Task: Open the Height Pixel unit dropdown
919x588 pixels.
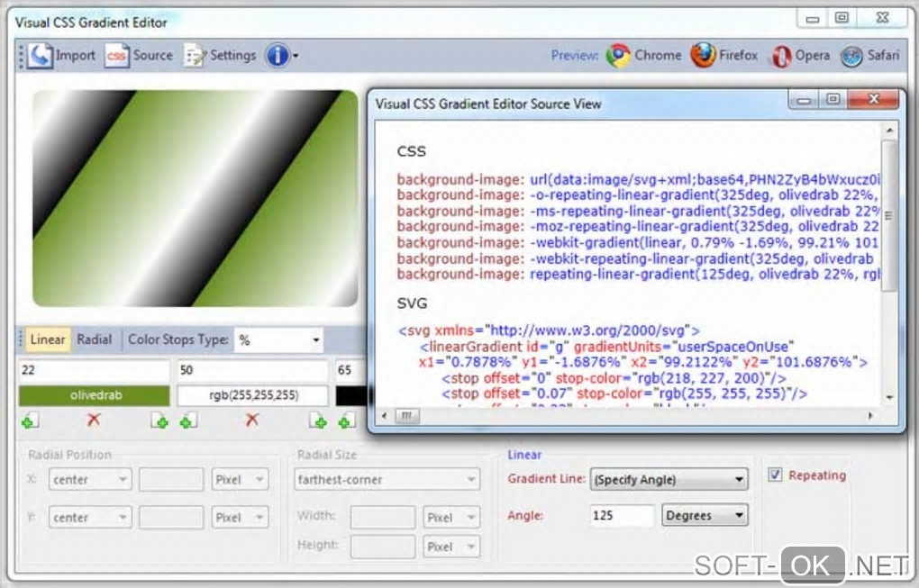Action: 451,547
